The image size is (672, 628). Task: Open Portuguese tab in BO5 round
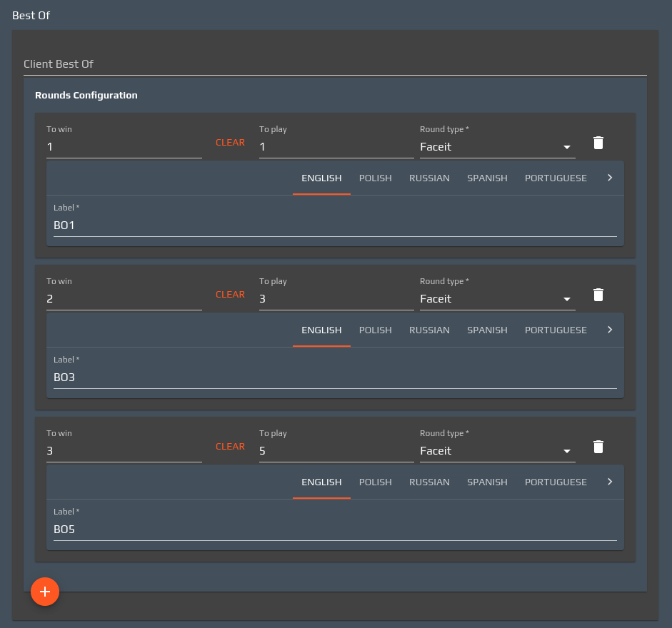pos(556,482)
